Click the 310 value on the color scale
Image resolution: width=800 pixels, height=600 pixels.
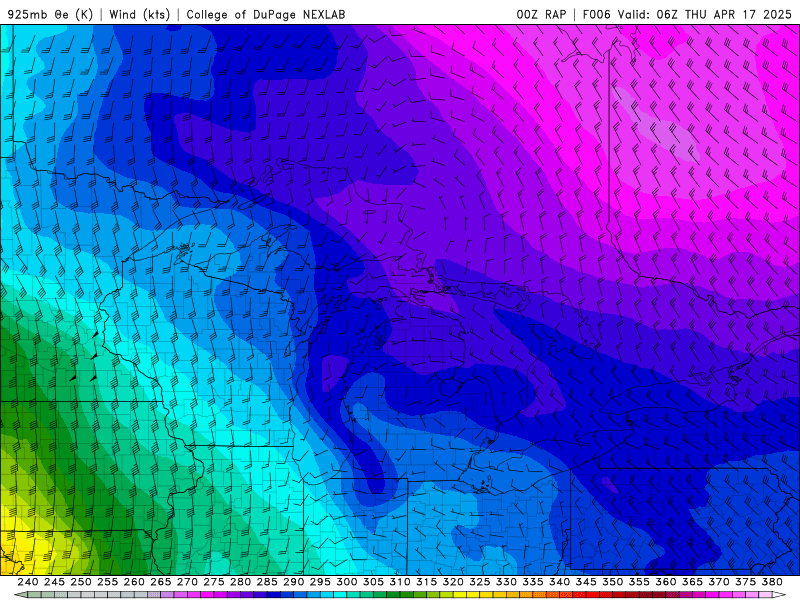[x=400, y=582]
